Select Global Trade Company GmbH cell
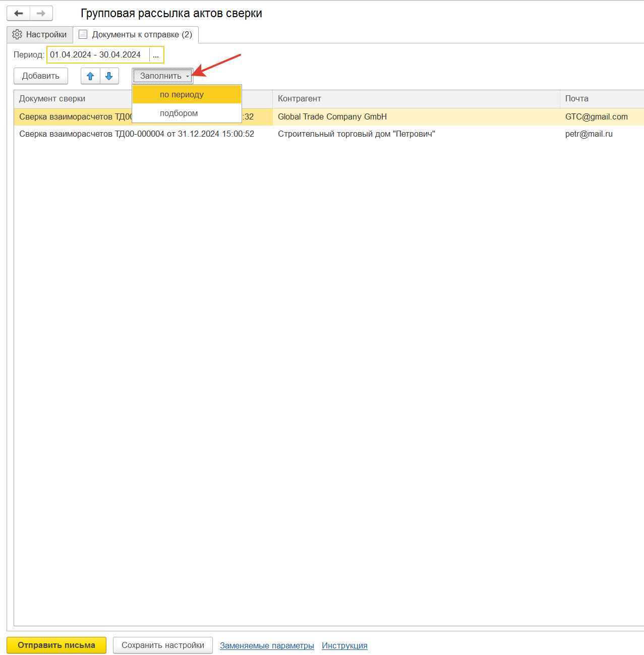This screenshot has height=655, width=644. coord(416,116)
